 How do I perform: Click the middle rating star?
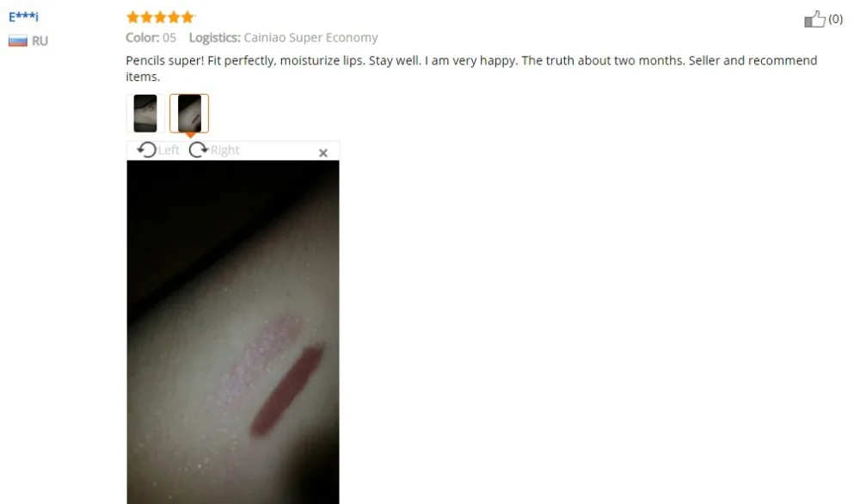[160, 17]
